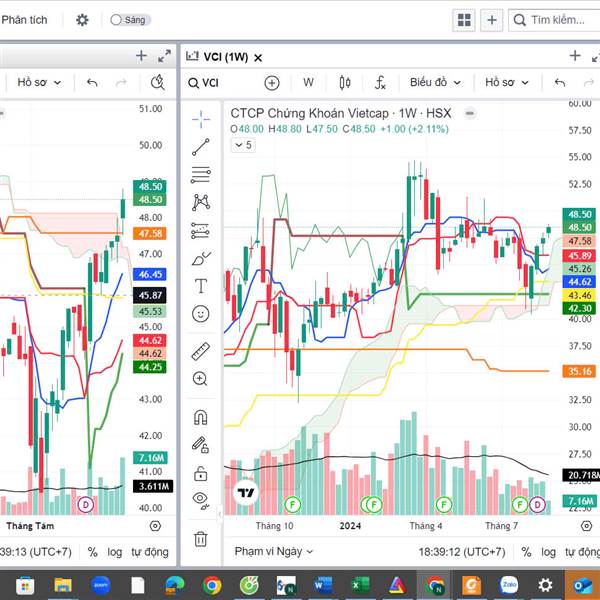The height and width of the screenshot is (600, 600).
Task: Click the orange 35.16 price label
Action: click(x=579, y=371)
